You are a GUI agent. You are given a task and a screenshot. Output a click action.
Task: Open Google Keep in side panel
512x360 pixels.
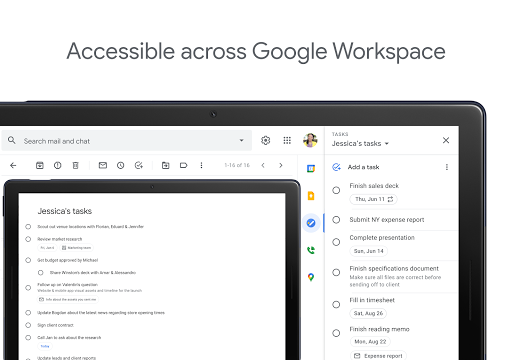(311, 196)
